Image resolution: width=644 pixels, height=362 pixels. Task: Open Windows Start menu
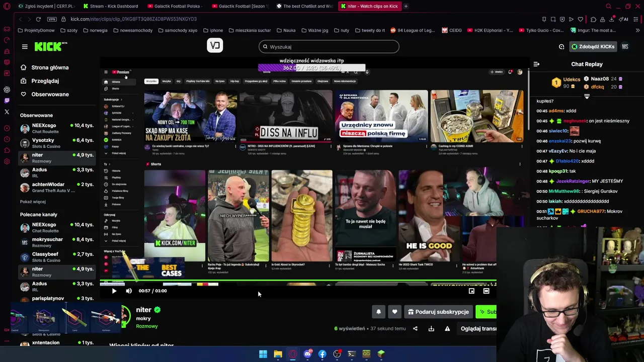click(x=263, y=354)
